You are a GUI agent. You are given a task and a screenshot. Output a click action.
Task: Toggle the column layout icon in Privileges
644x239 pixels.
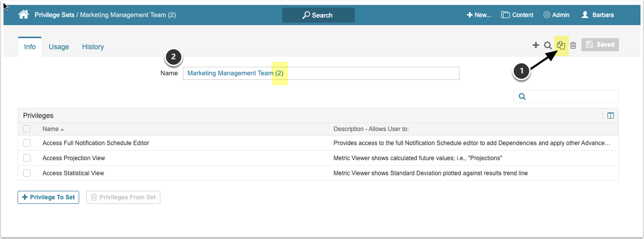(x=610, y=115)
